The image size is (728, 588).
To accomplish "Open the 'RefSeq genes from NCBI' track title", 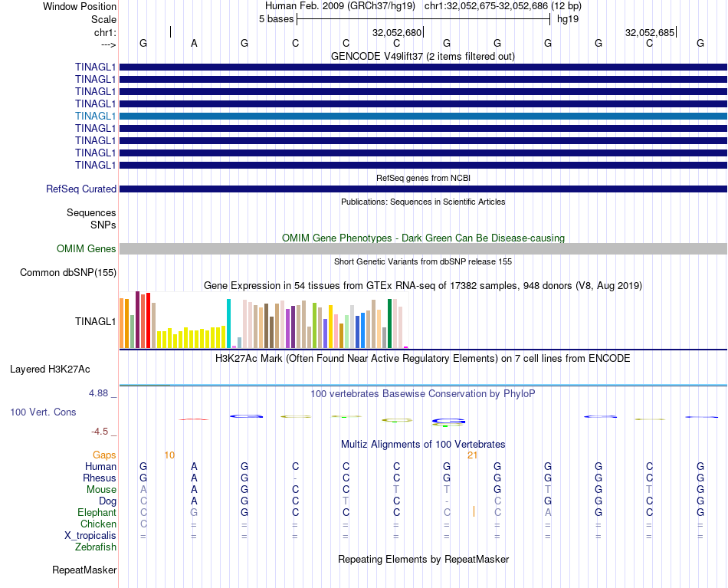I will [423, 178].
